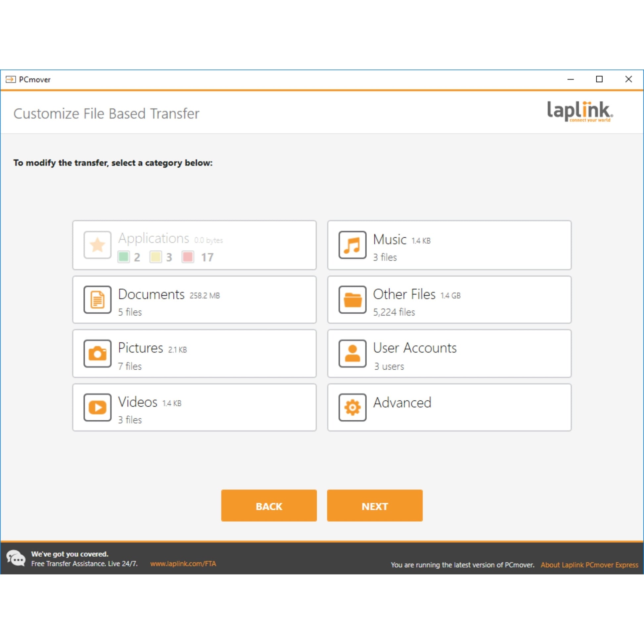Screen dimensions: 644x644
Task: Click the Laplink logo
Action: tap(580, 111)
